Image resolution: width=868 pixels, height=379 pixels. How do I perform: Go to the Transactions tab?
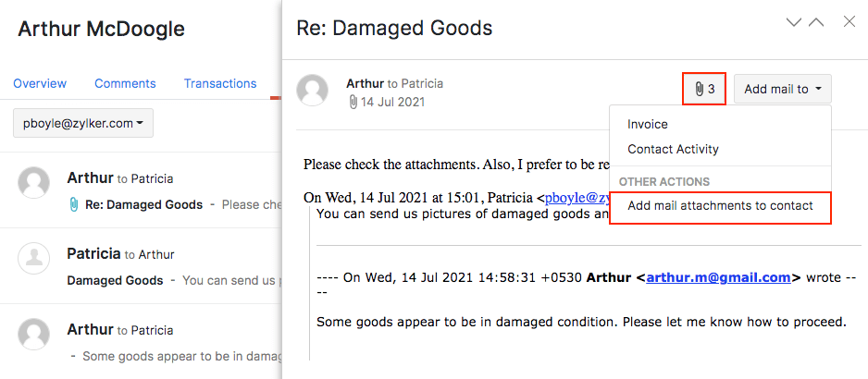pyautogui.click(x=220, y=83)
